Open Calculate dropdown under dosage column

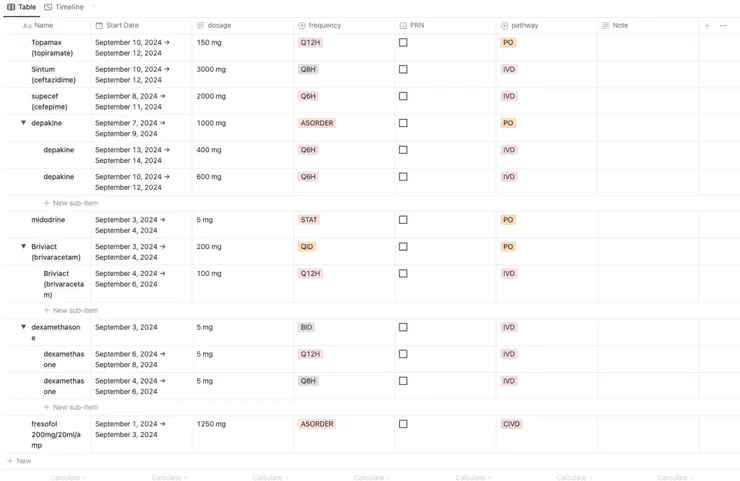click(x=270, y=478)
